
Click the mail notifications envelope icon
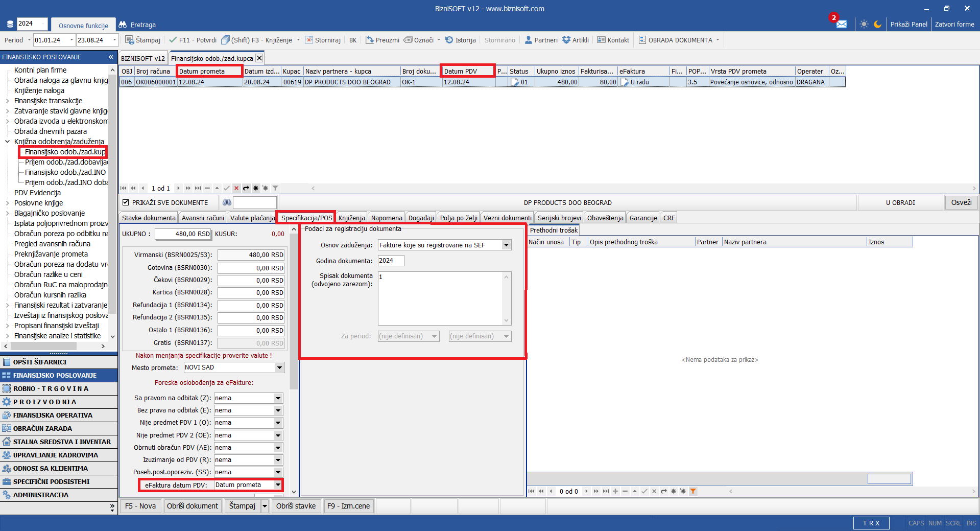click(x=841, y=24)
